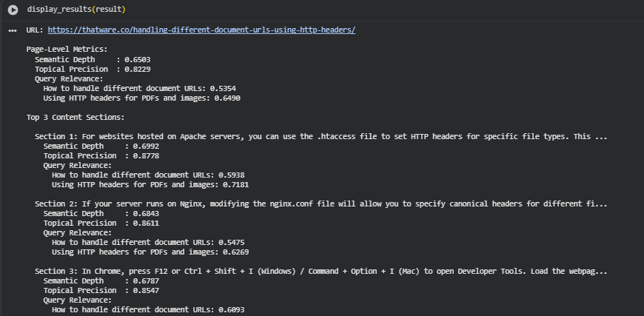This screenshot has height=316, width=644.
Task: Click the Top 3 Content Sections heading
Action: (76, 117)
